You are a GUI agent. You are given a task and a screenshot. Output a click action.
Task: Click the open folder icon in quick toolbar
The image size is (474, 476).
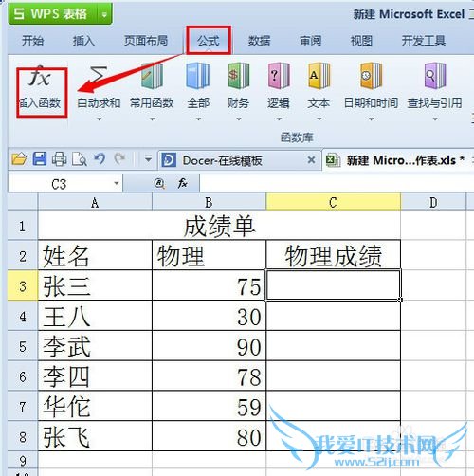coord(19,159)
